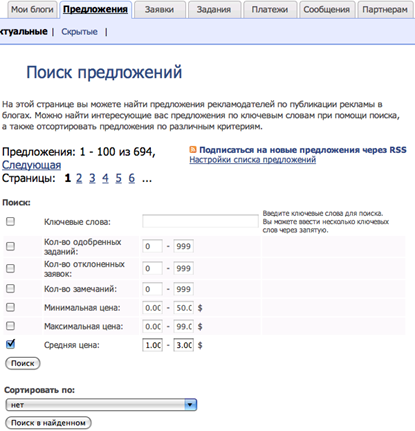Enable Кол-во отклоненных заявок checkbox
The image size is (415, 431).
tap(10, 268)
